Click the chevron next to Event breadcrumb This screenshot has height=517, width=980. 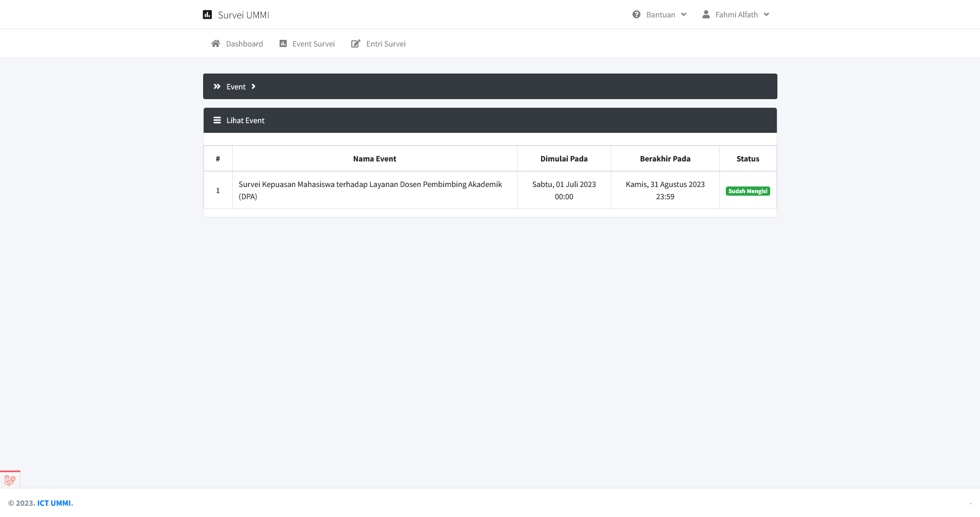point(253,86)
